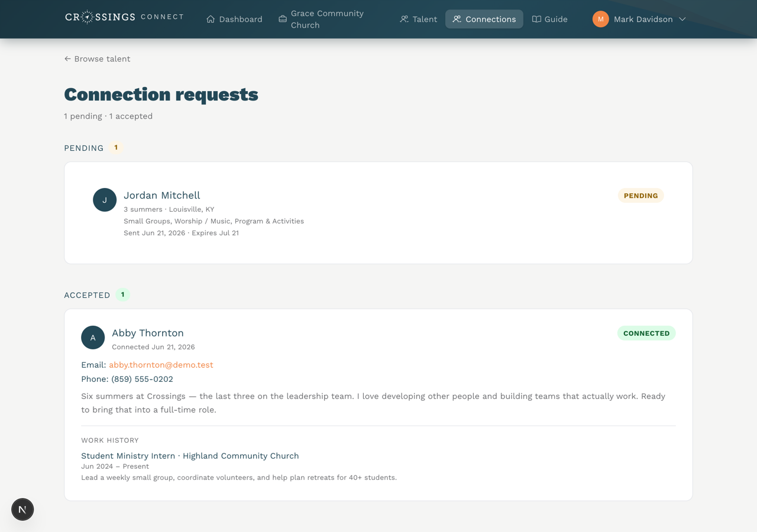Screen dimensions: 757x532
Task: Click the Connected Jun 21, 2026 text
Action: (153, 347)
